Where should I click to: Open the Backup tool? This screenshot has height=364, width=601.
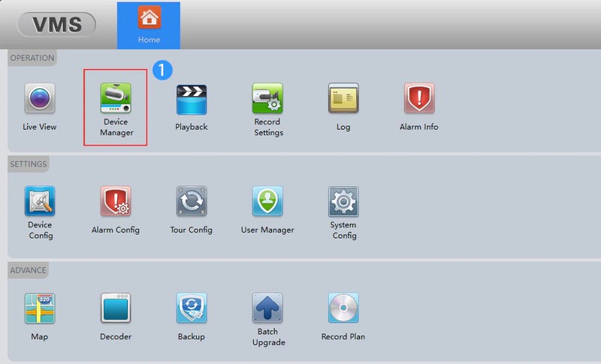point(191,308)
